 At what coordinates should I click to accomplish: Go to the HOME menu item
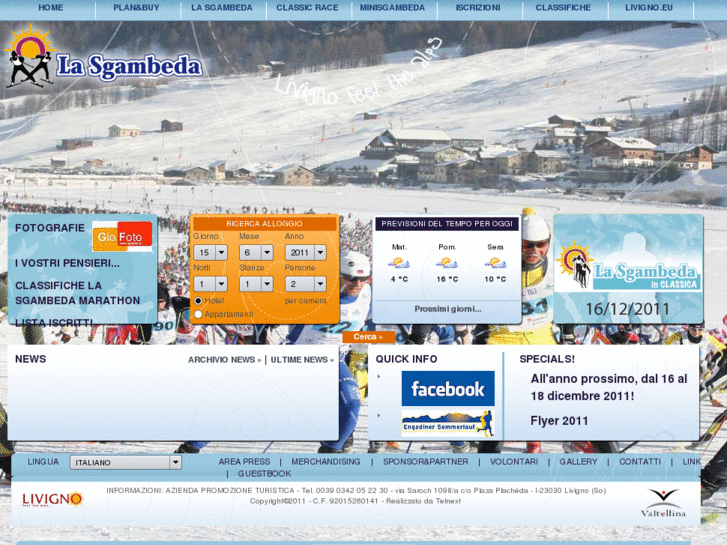point(51,8)
